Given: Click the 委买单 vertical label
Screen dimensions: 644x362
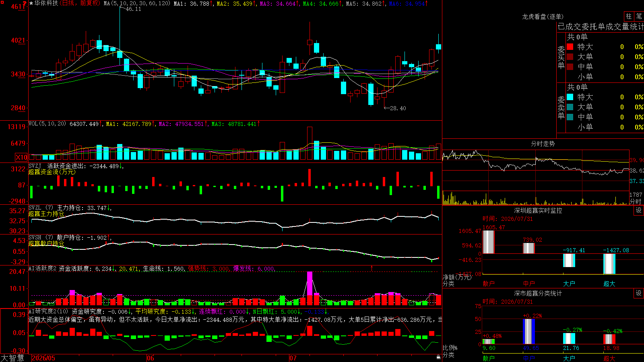Looking at the screenshot, I should tap(561, 57).
